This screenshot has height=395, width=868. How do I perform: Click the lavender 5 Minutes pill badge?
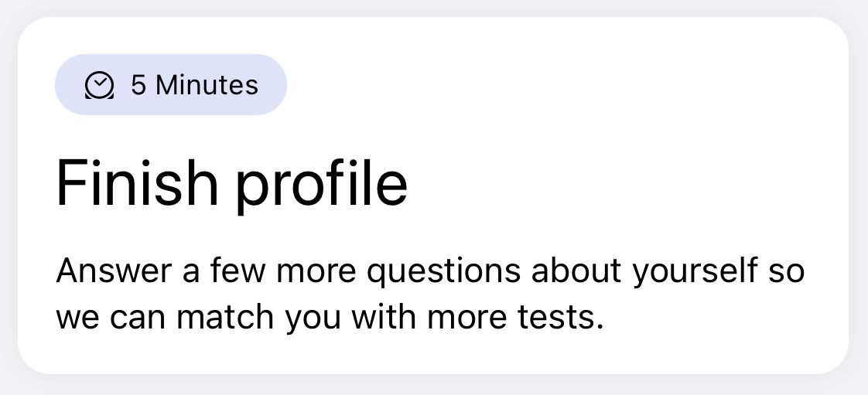[x=170, y=85]
